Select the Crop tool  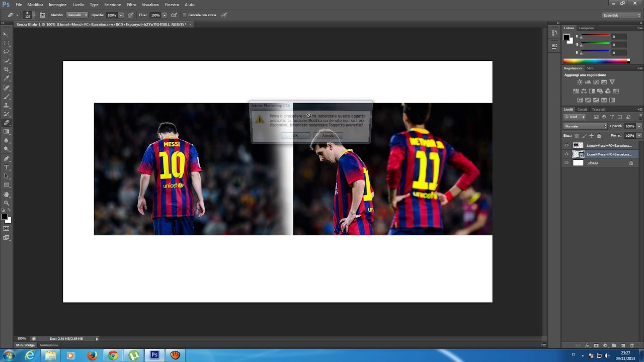(7, 69)
